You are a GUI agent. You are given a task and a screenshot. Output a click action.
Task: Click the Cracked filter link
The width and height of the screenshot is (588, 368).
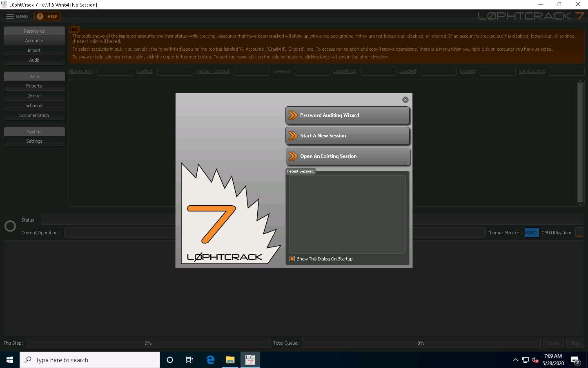tap(145, 71)
